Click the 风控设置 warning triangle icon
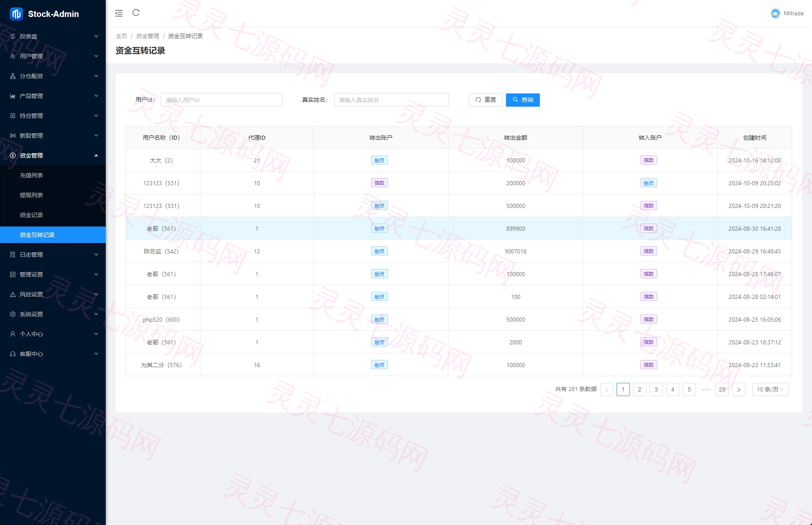Screen dimensions: 812x525 coord(13,294)
